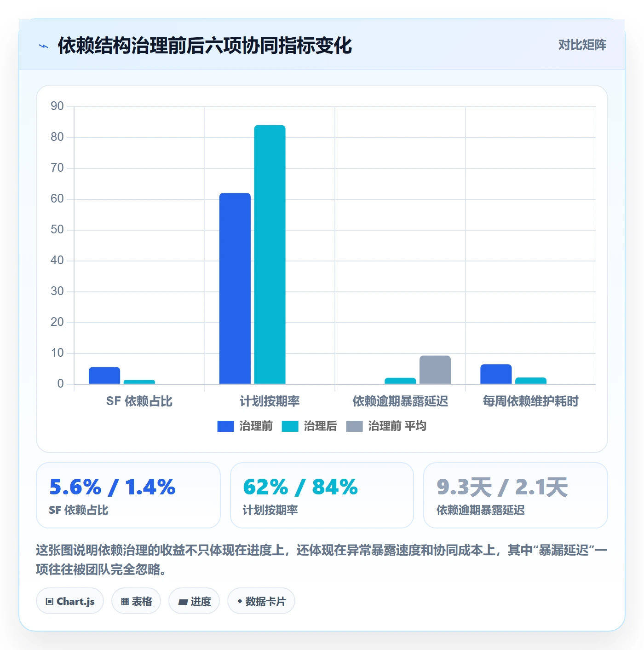Toggle the 治理前 平均 legend entry
Image resolution: width=644 pixels, height=650 pixels.
[386, 426]
